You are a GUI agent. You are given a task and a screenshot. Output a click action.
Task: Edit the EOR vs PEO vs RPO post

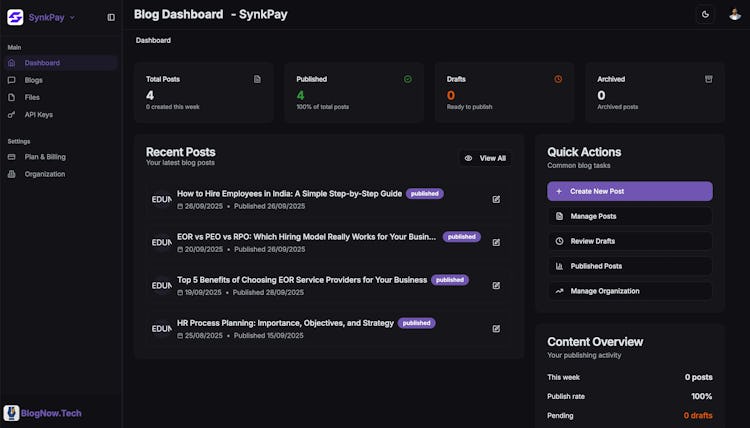click(496, 242)
